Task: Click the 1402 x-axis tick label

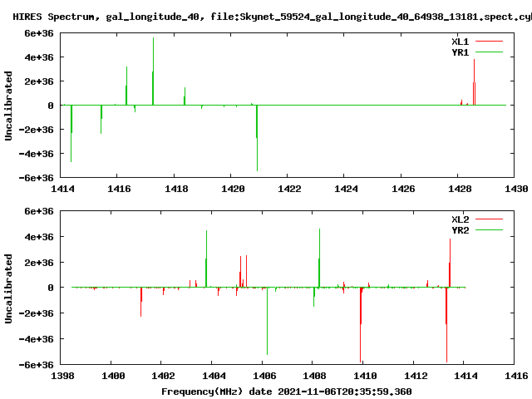Action: (163, 376)
